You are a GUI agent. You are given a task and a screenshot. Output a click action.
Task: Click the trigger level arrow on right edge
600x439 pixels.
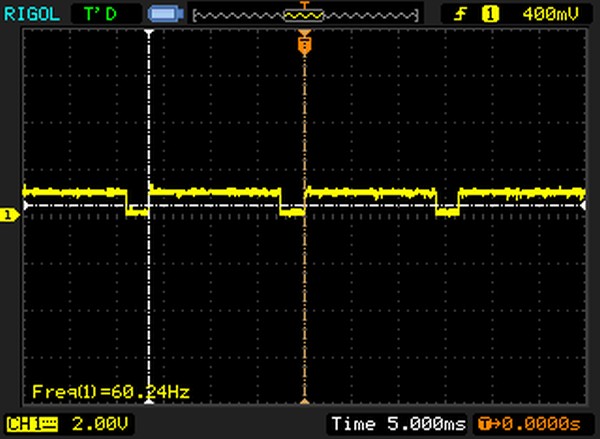coord(585,207)
